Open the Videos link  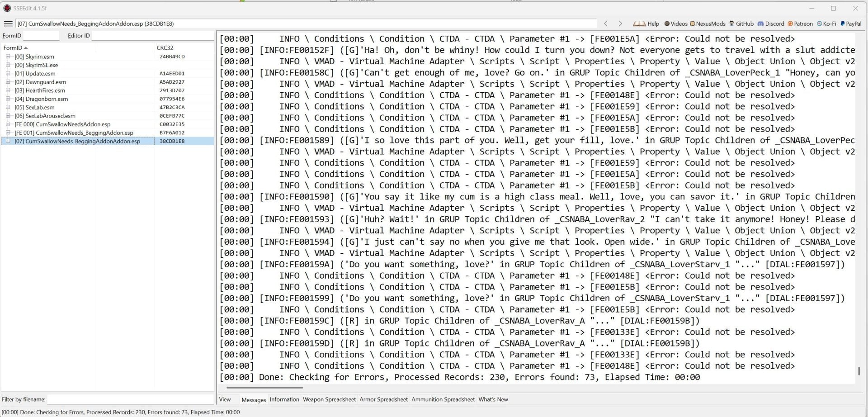(675, 24)
